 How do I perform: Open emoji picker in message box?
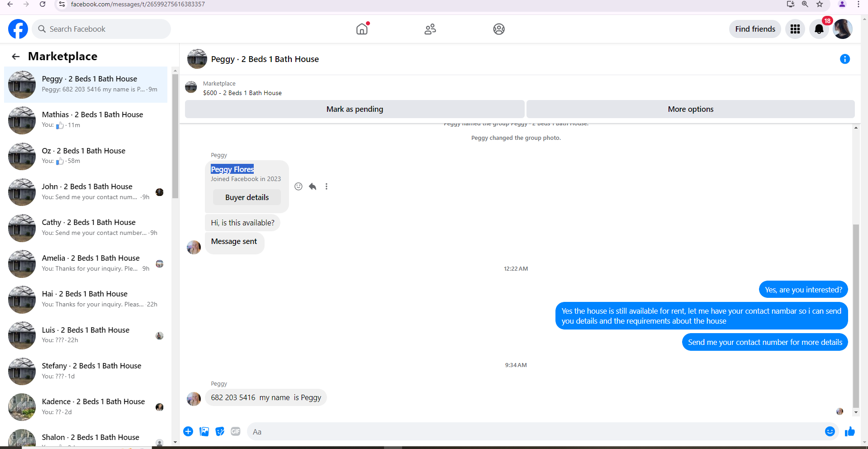click(830, 431)
